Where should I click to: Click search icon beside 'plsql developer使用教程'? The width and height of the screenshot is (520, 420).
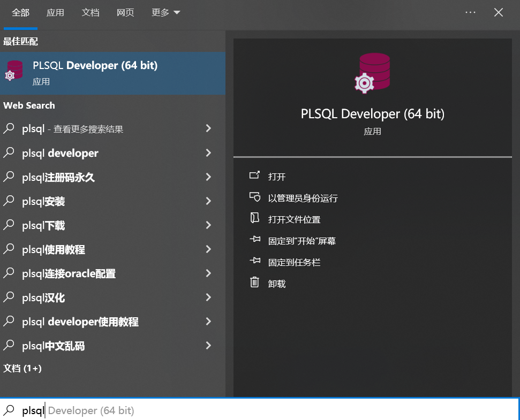9,321
